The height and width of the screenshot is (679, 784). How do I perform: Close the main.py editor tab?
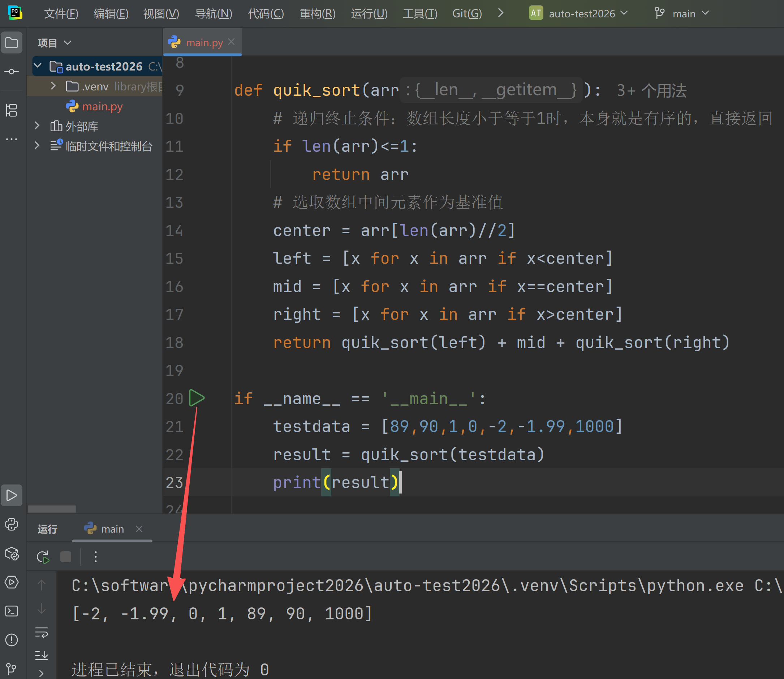coord(231,42)
